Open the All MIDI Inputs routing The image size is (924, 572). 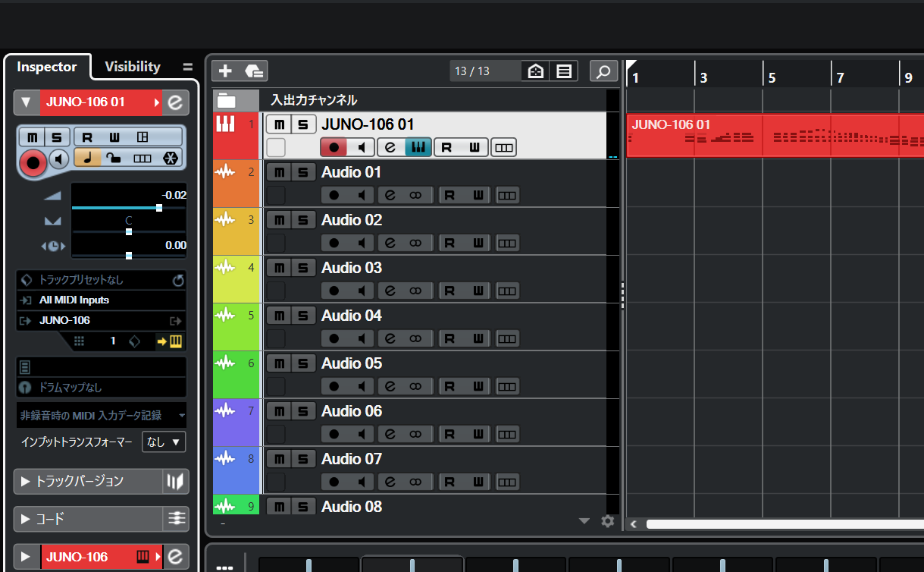101,300
